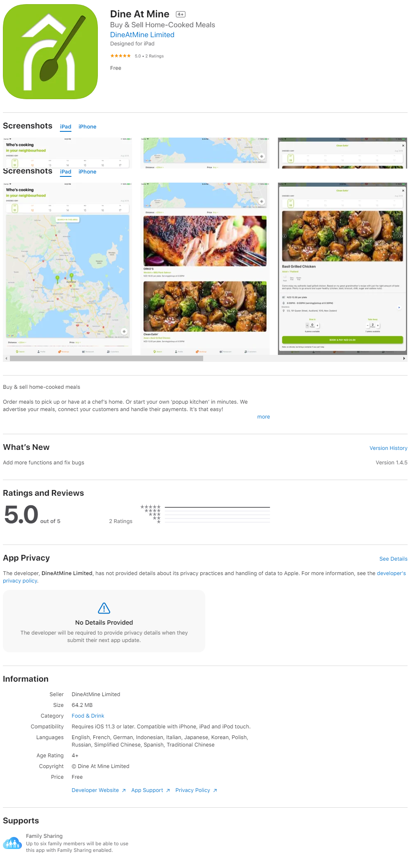Open the Food & Drink category
415x868 pixels.
[x=88, y=716]
